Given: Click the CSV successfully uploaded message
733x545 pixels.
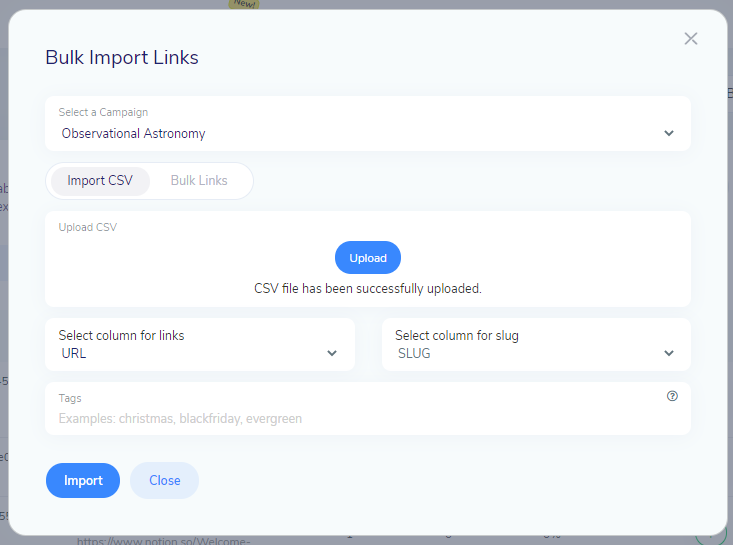Looking at the screenshot, I should [x=368, y=288].
